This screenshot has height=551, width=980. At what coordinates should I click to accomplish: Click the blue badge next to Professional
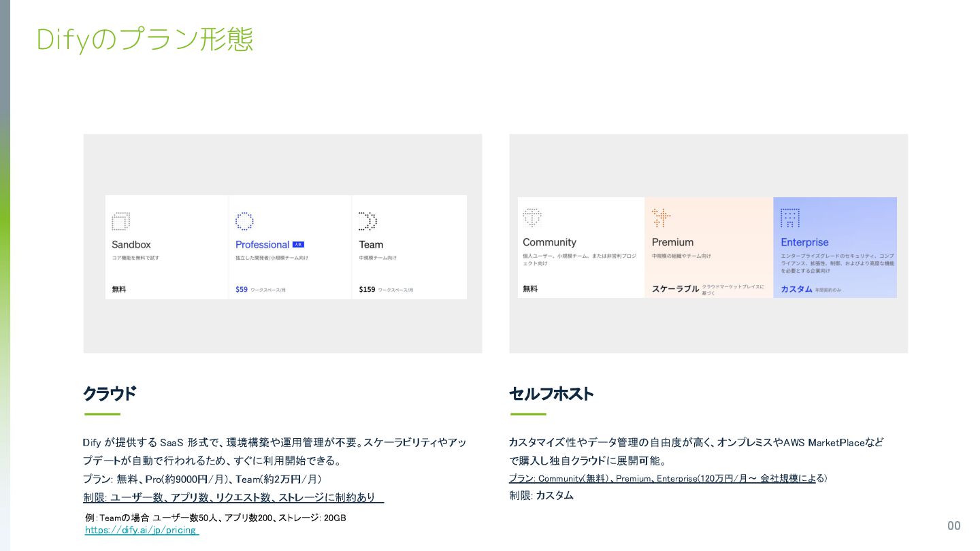coord(298,244)
